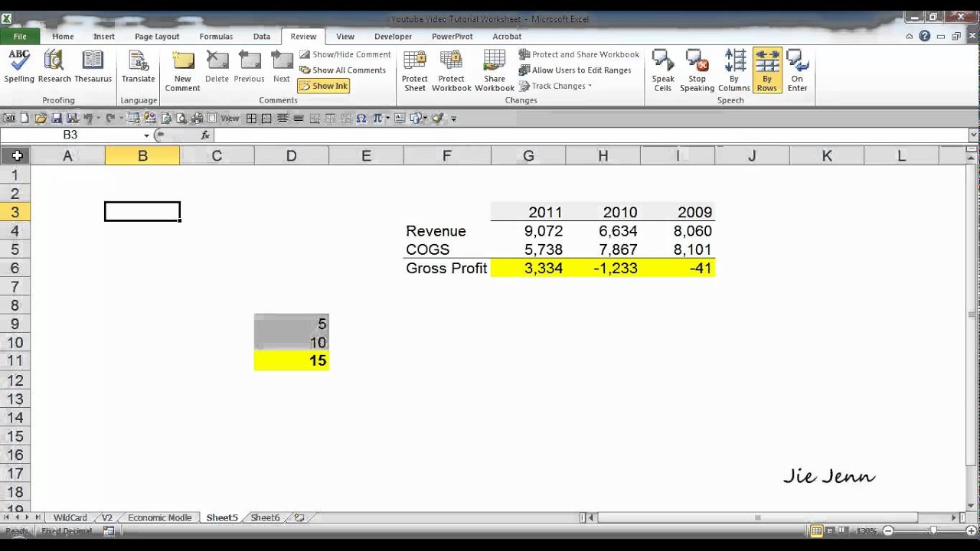Open the Name Box dropdown arrow
The width and height of the screenshot is (980, 551).
coord(146,135)
